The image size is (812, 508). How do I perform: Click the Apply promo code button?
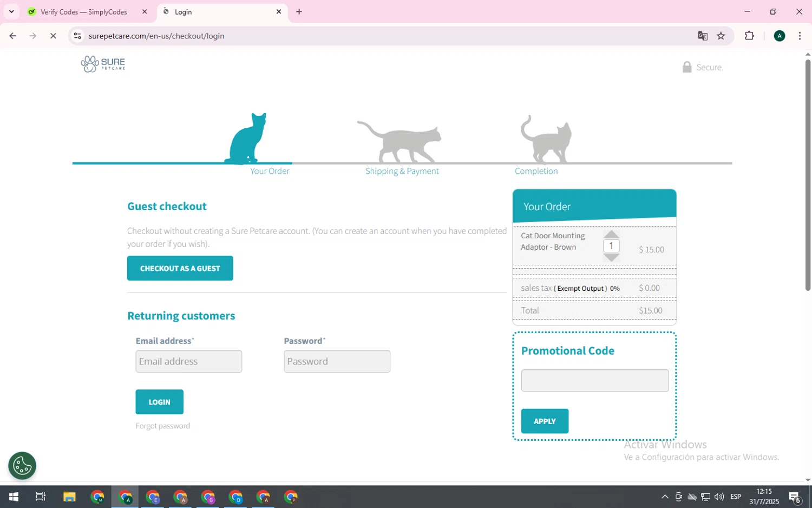(x=545, y=421)
